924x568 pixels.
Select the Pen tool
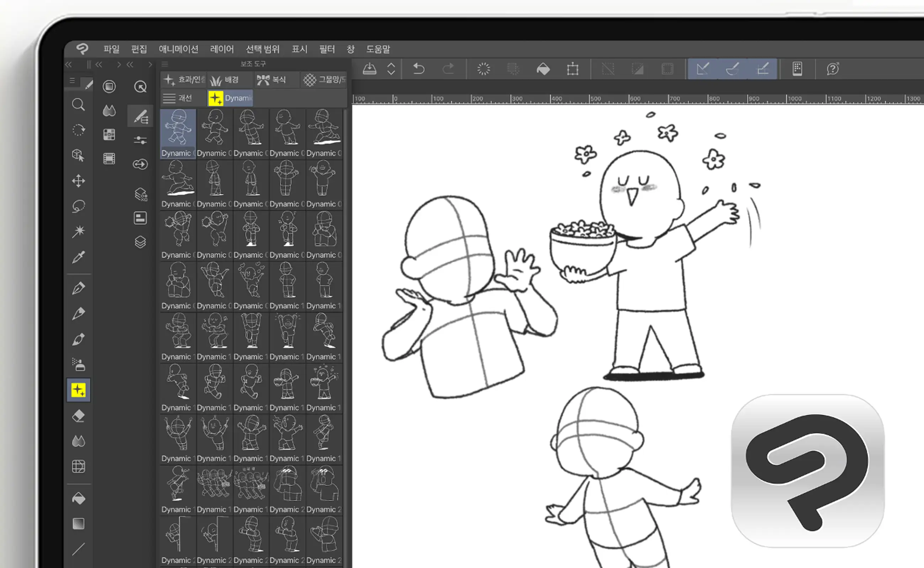click(x=78, y=288)
